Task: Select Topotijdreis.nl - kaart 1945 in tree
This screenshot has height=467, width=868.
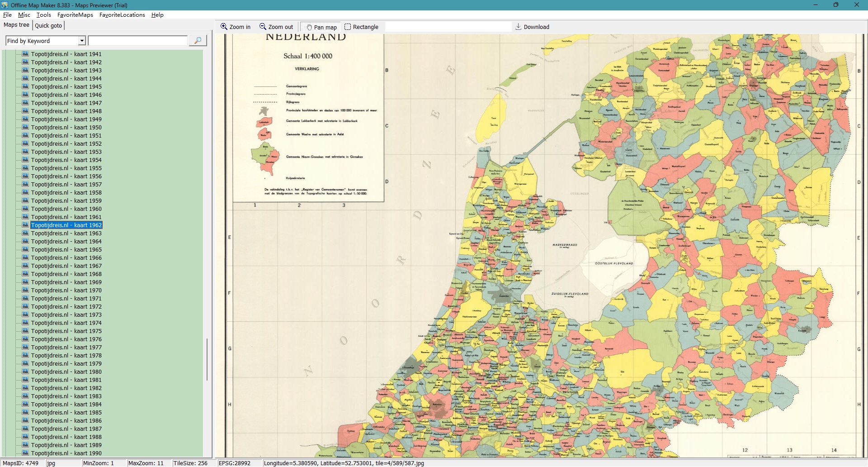Action: pyautogui.click(x=66, y=87)
